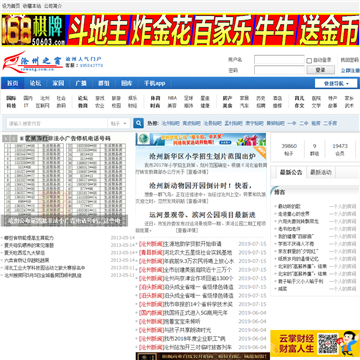Focus the 密码 password input field

[x=279, y=70]
